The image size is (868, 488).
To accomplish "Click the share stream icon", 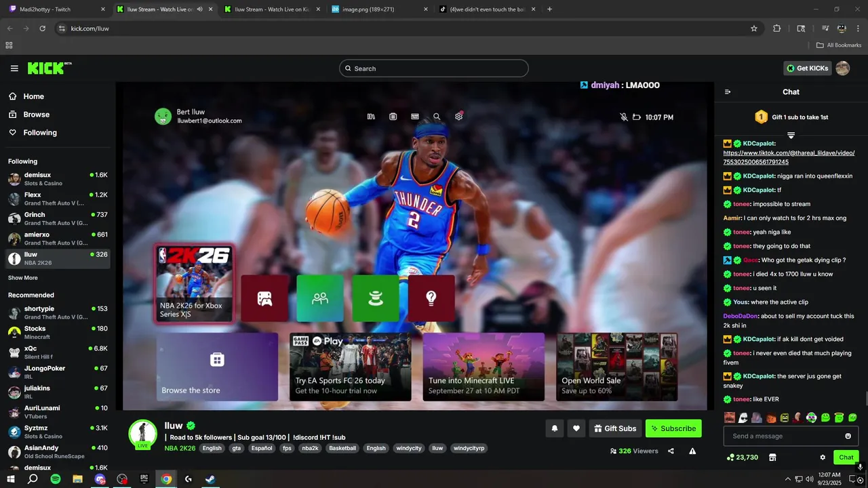I will tap(671, 451).
